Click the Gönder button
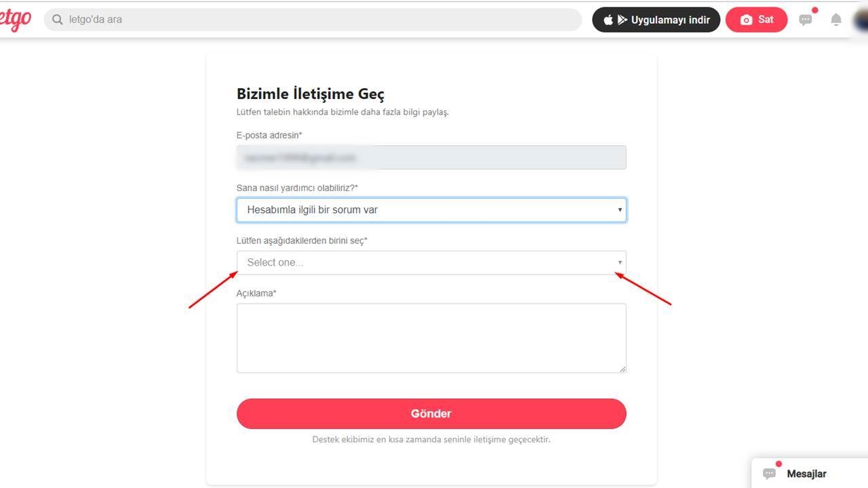The image size is (868, 488). tap(431, 413)
